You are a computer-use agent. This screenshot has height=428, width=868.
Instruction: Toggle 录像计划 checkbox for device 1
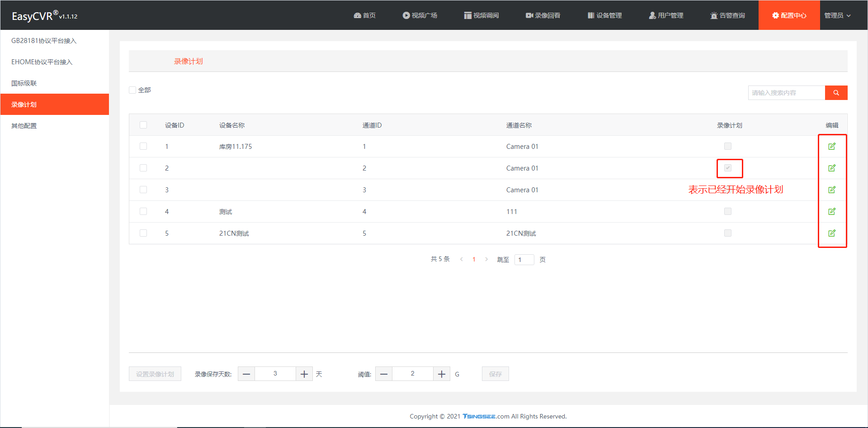tap(728, 146)
